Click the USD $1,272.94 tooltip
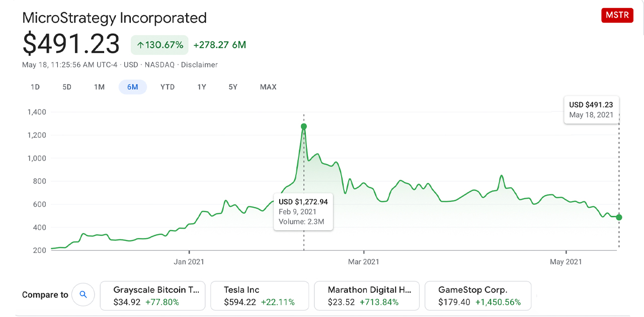The width and height of the screenshot is (644, 317). 303,211
